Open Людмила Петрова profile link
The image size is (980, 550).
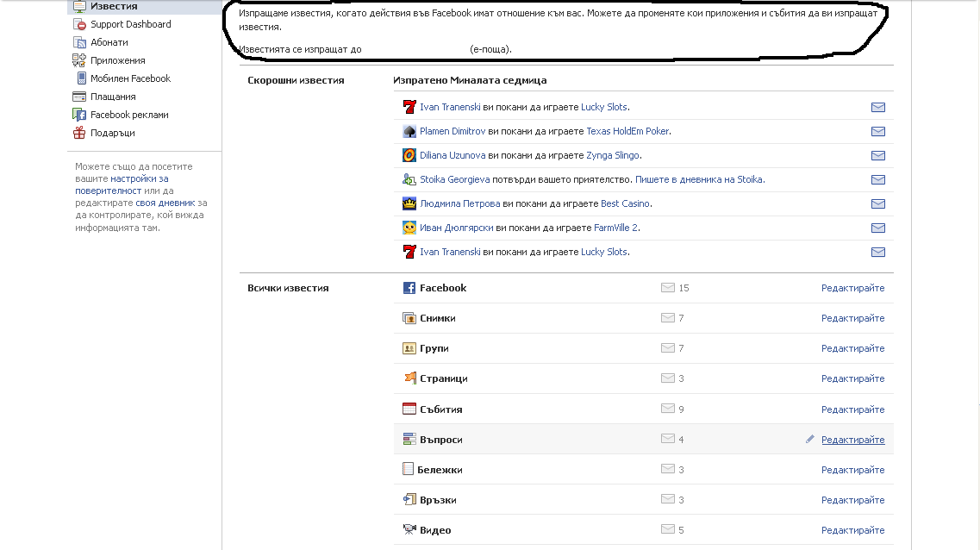coord(460,203)
